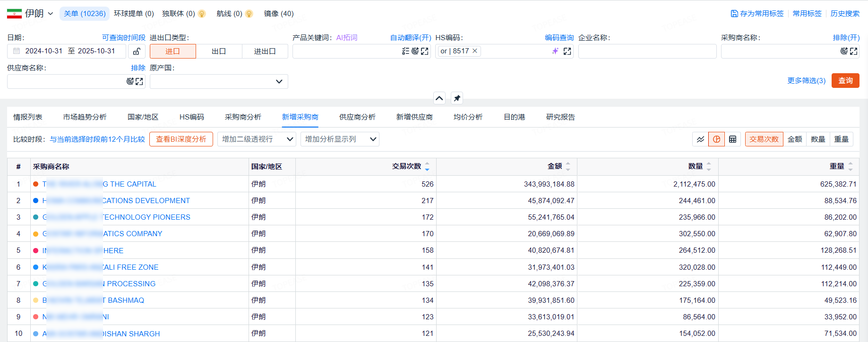Toggle 排除(开) for buyer name
The image size is (868, 342).
(x=846, y=38)
